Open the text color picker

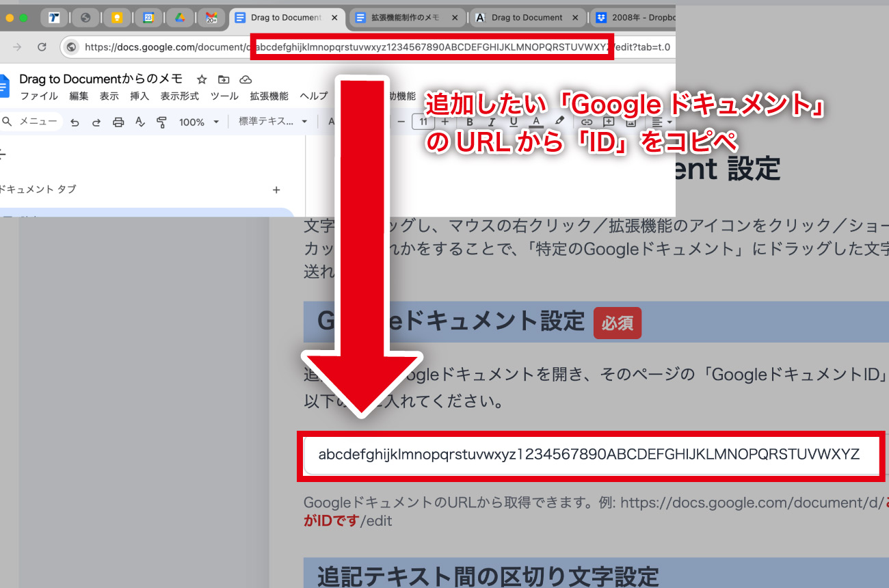pos(536,122)
